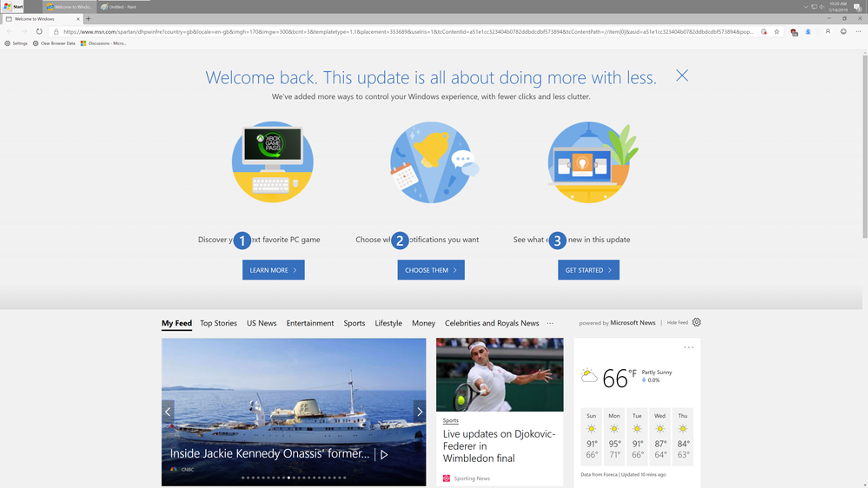868x488 pixels.
Task: Open the Entertainment tab
Action: [310, 323]
